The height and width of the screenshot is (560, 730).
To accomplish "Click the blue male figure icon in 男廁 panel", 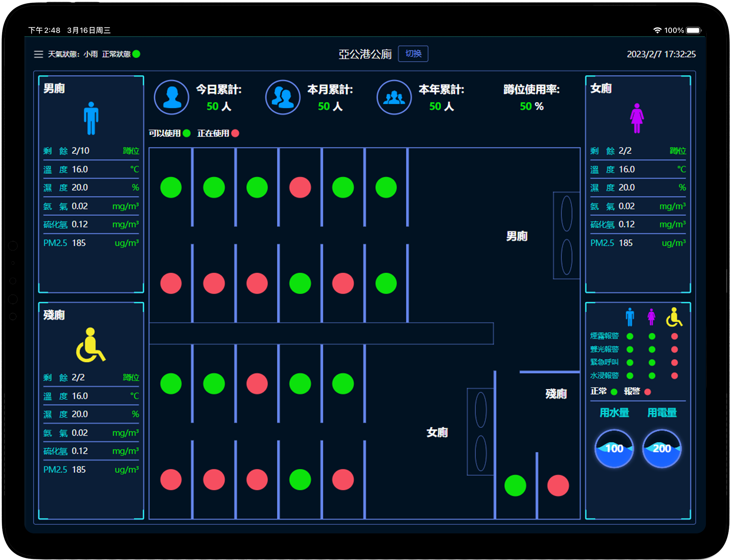I will pyautogui.click(x=91, y=118).
